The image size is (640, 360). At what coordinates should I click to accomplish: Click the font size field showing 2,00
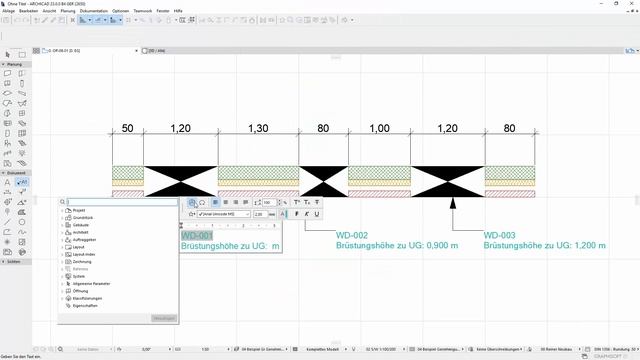pos(260,214)
